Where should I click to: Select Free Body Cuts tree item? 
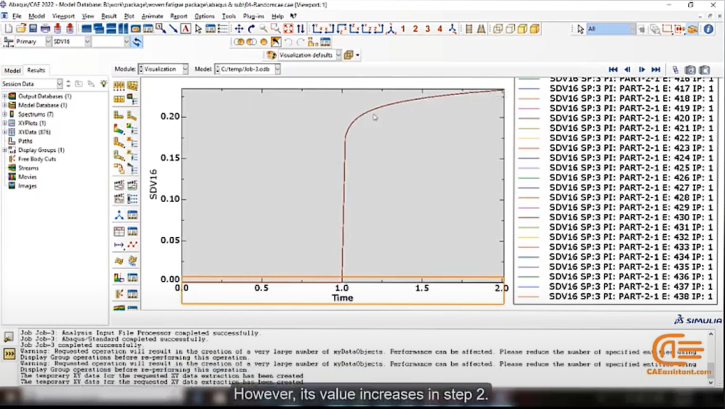pos(37,159)
